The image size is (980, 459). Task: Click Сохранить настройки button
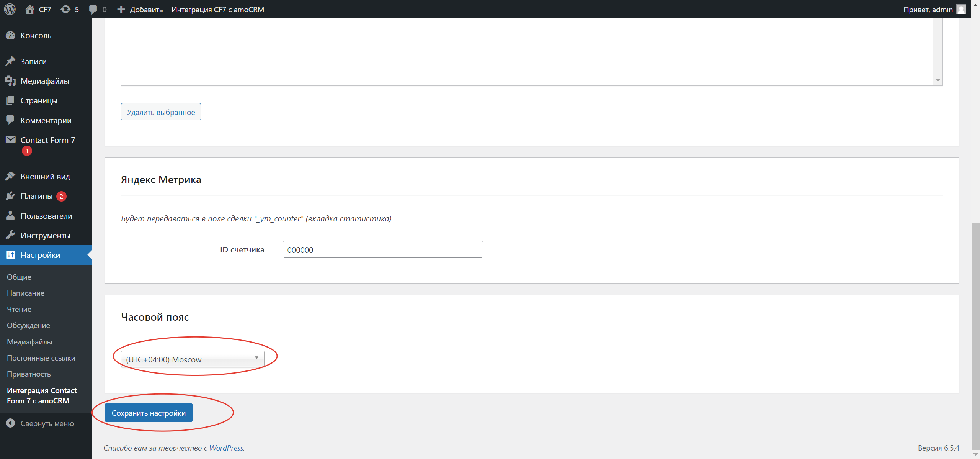[149, 413]
